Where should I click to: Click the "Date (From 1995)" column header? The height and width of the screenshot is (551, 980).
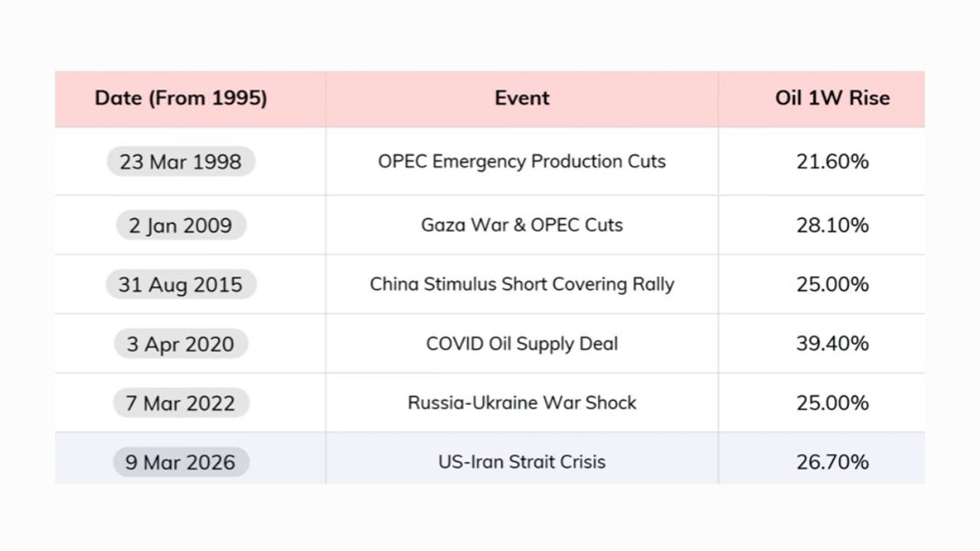click(x=181, y=98)
